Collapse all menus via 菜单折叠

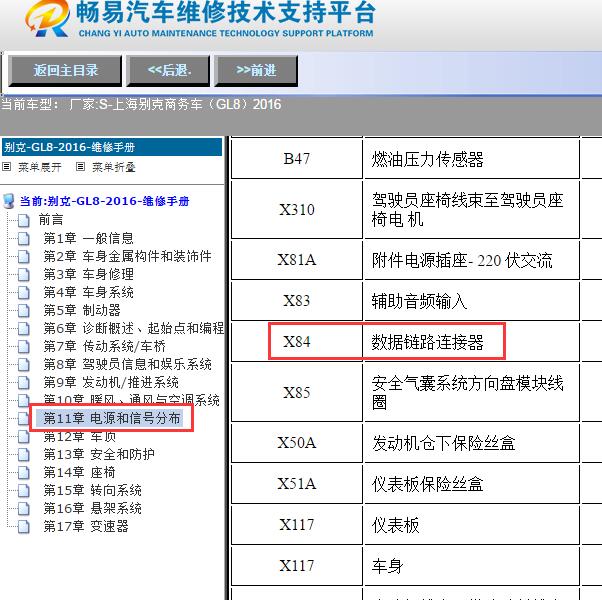pos(114,167)
